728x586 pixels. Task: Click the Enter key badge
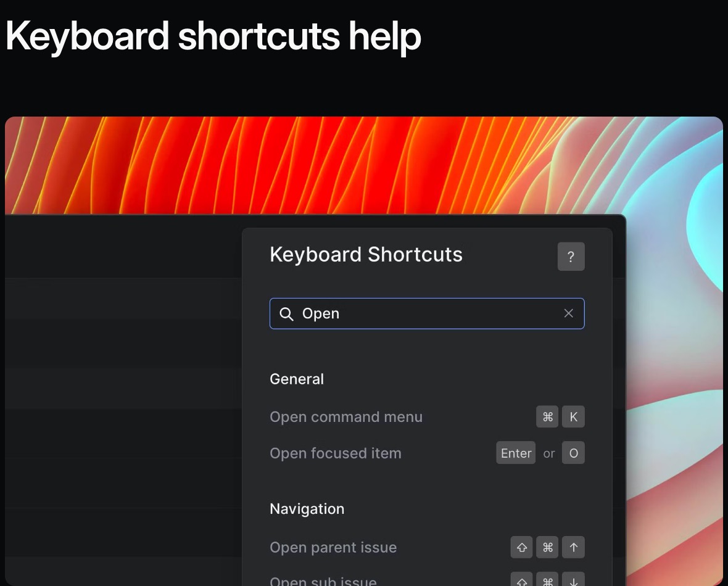516,453
